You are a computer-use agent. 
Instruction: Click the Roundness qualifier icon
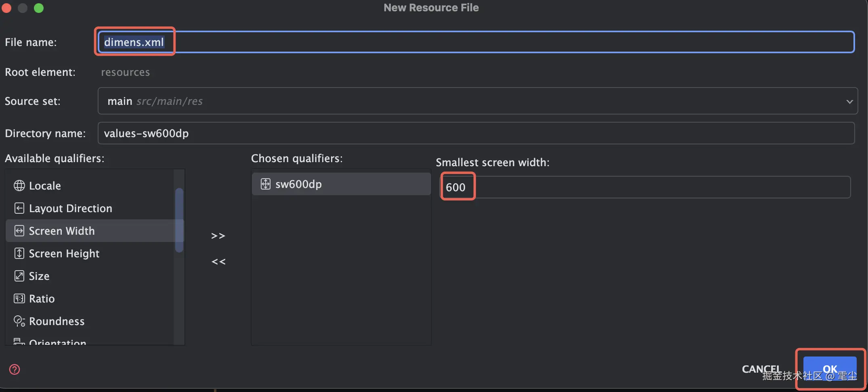(x=19, y=321)
